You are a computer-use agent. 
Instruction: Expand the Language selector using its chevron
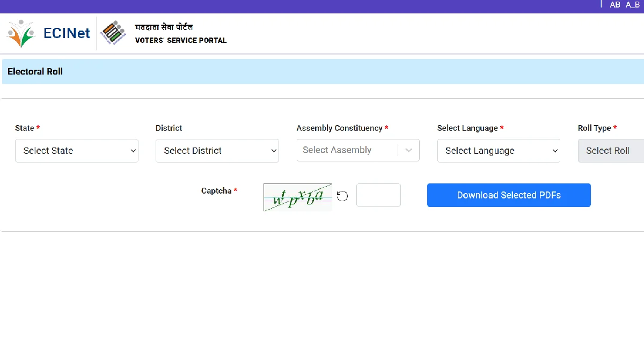(554, 151)
